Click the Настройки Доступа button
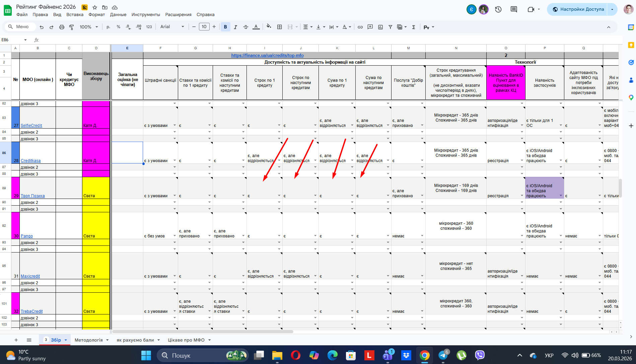 [x=578, y=9]
